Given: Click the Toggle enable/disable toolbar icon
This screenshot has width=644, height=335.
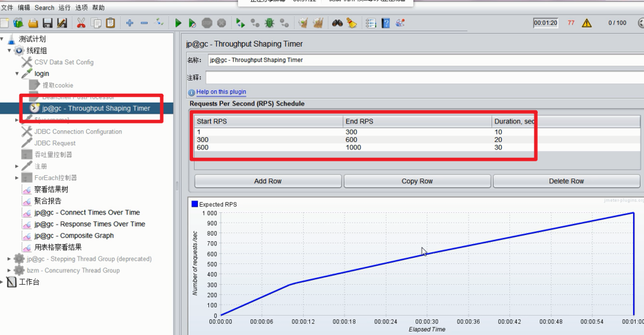Looking at the screenshot, I should pyautogui.click(x=159, y=23).
